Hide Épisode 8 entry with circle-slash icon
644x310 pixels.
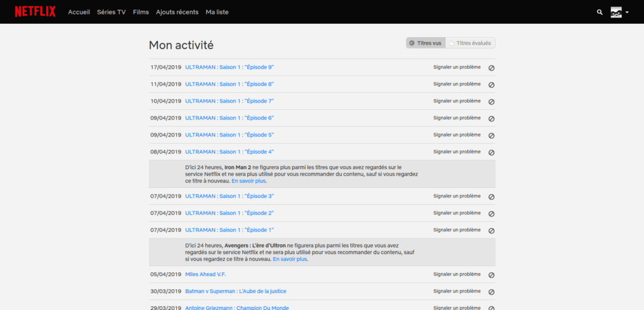point(491,85)
